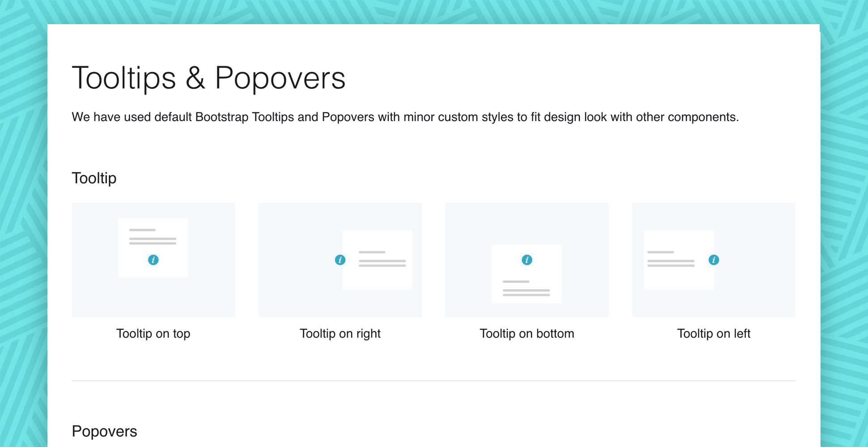Click the 'Tooltip' section heading
868x447 pixels.
coord(94,178)
